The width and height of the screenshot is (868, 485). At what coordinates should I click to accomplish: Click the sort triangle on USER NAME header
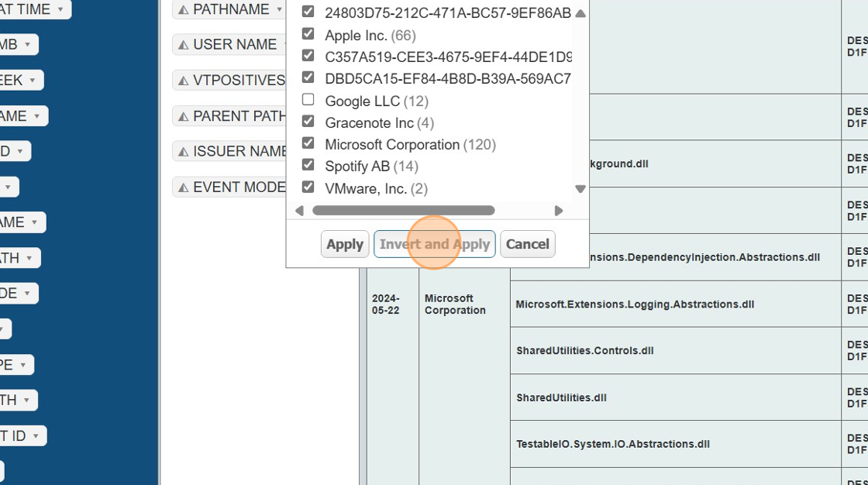click(x=184, y=44)
